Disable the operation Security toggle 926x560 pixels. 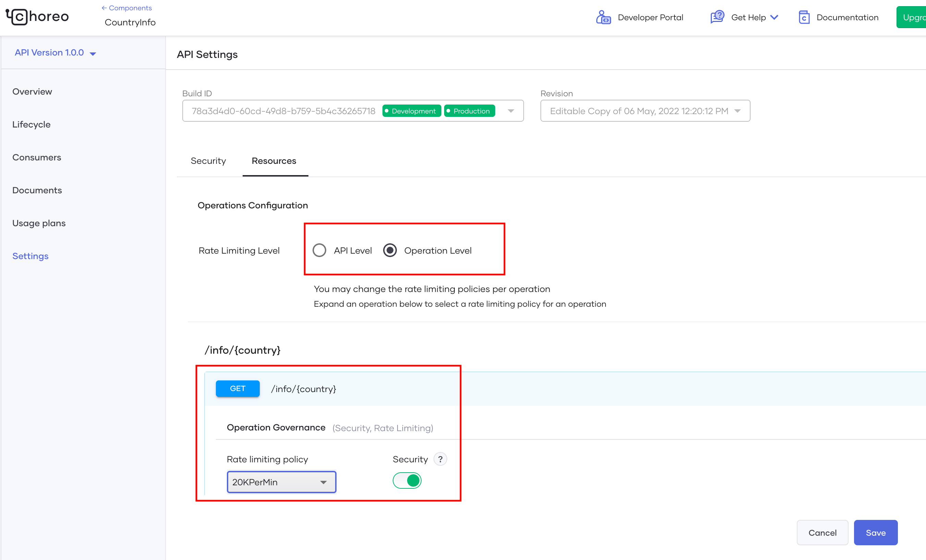tap(407, 480)
